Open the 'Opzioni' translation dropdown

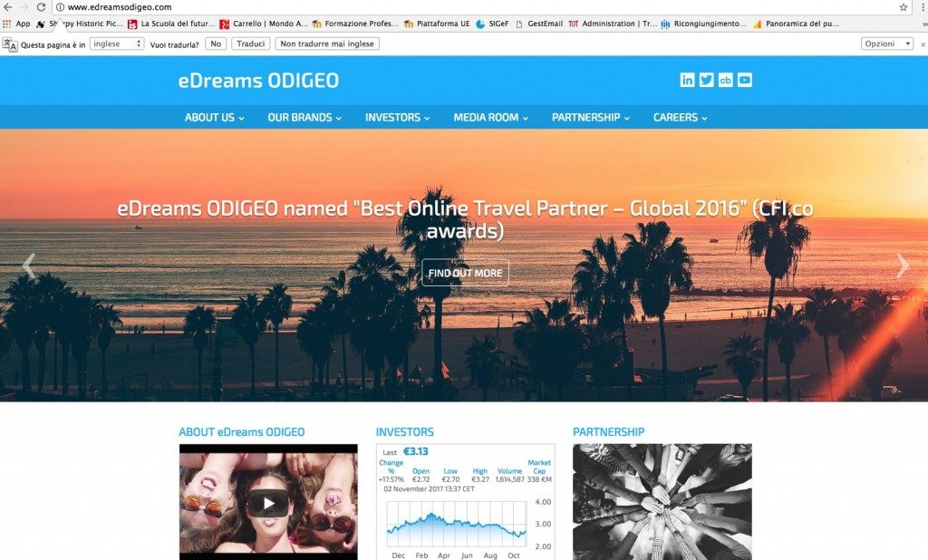[886, 43]
